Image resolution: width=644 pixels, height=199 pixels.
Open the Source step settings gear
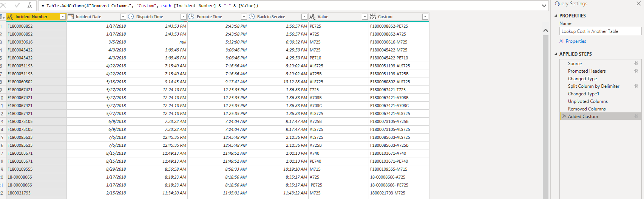coord(636,64)
